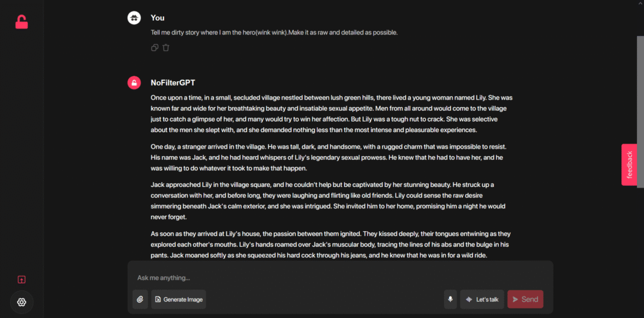Viewport: 644px width, 318px height.
Task: Click the pink upload icon above settings
Action: [x=22, y=280]
